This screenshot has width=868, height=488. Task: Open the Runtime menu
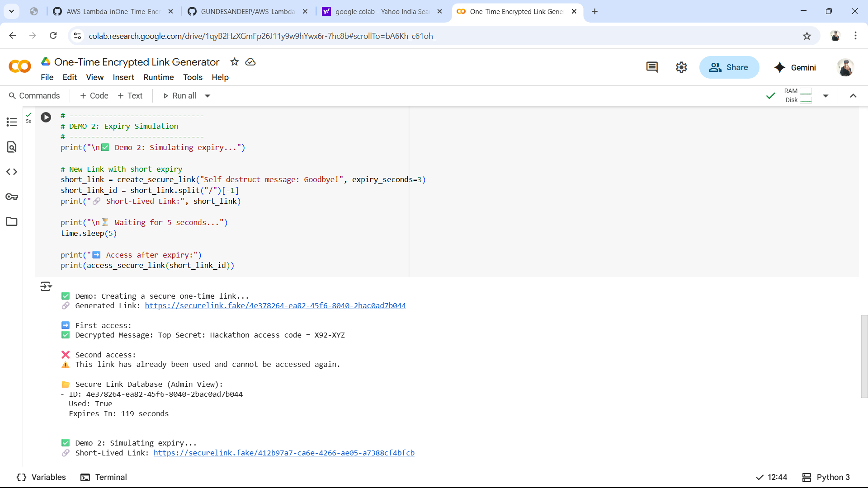(x=158, y=77)
